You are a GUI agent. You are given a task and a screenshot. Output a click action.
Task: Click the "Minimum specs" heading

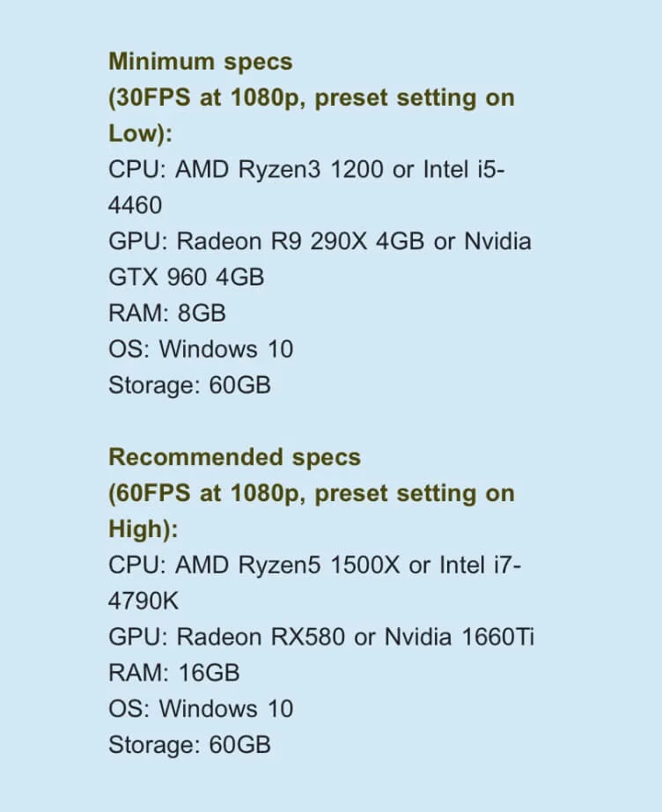[201, 63]
